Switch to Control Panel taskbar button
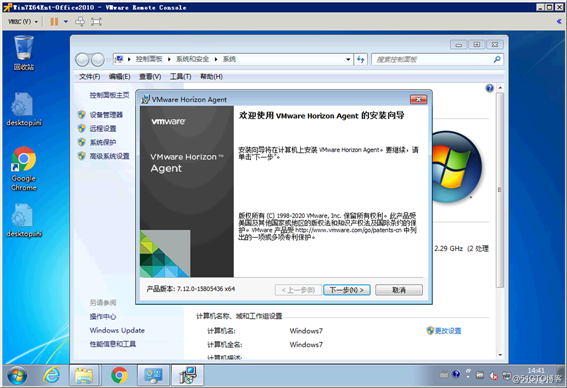 coord(153,375)
